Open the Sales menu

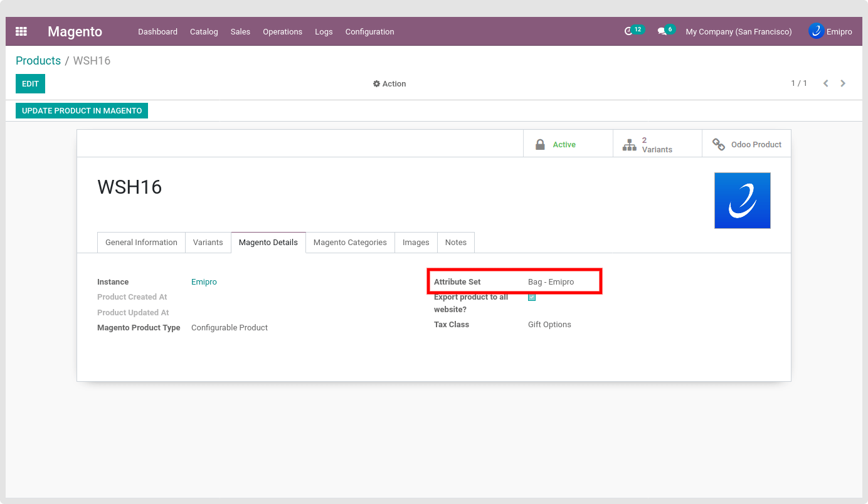[240, 31]
